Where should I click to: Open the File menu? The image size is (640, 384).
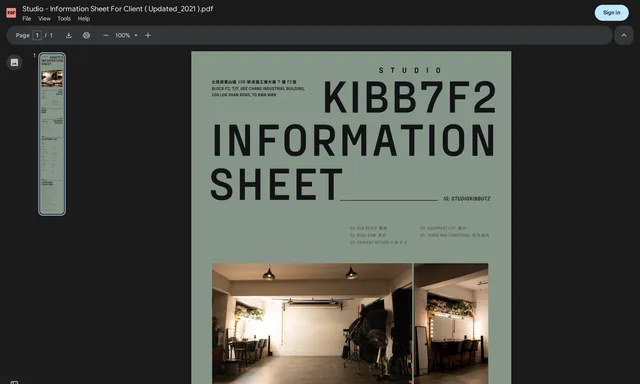coord(27,19)
